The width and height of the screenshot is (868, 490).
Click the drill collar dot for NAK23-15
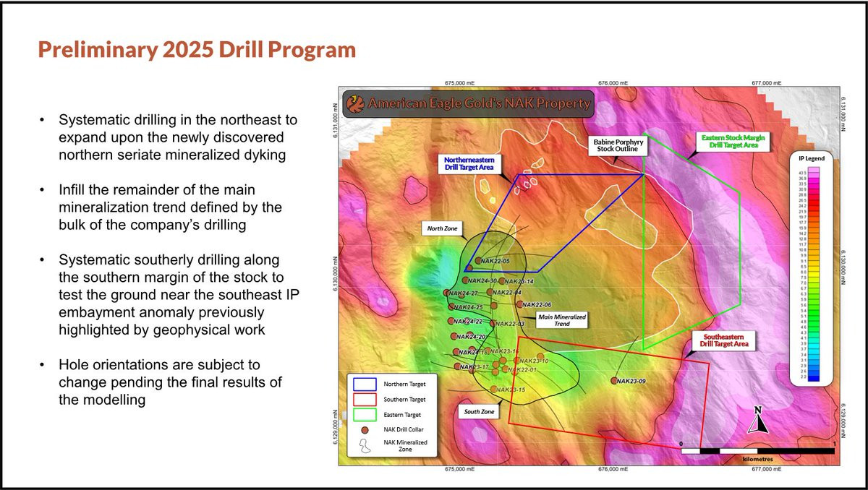494,390
